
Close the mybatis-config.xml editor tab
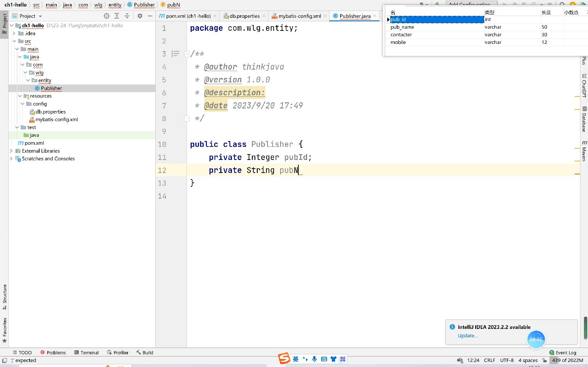tap(325, 16)
